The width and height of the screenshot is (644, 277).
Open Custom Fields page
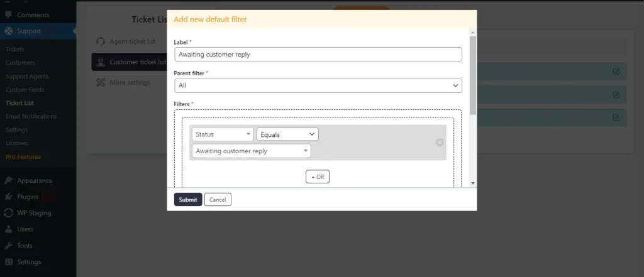(x=25, y=89)
